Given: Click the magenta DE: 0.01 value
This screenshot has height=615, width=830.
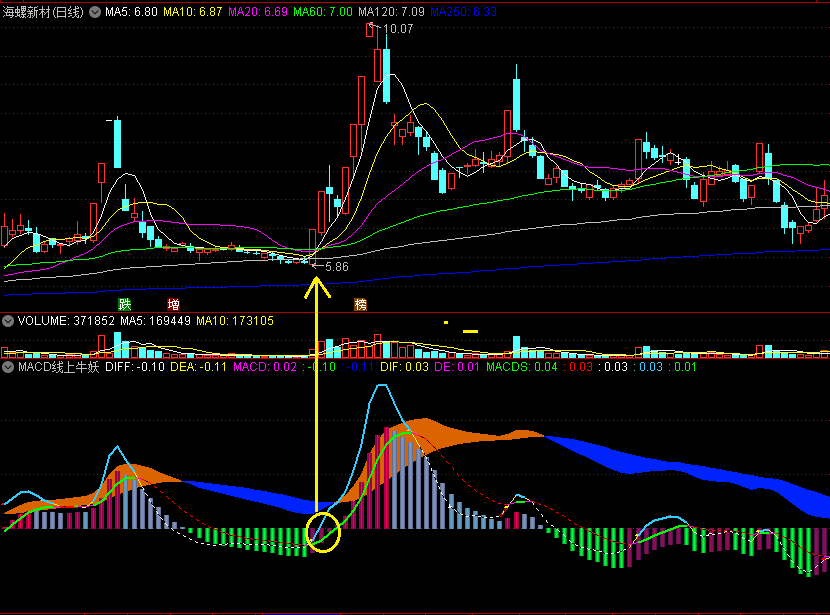Looking at the screenshot, I should (457, 367).
